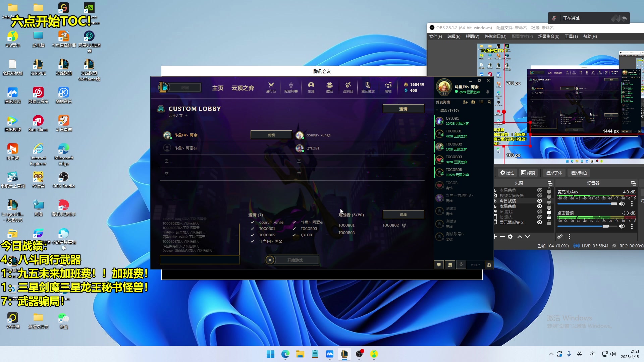Move source up with arrow in OBS
The width and height of the screenshot is (644, 362).
tap(520, 237)
